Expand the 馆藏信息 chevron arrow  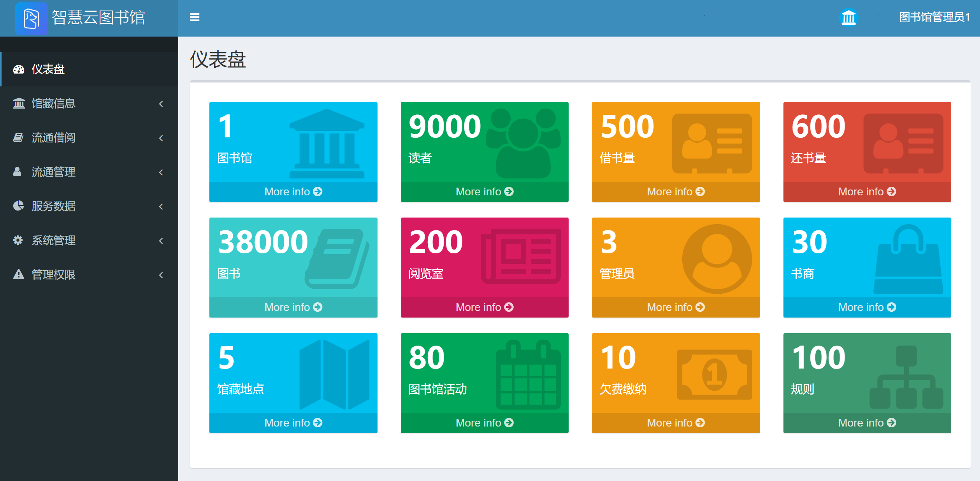pyautogui.click(x=161, y=104)
